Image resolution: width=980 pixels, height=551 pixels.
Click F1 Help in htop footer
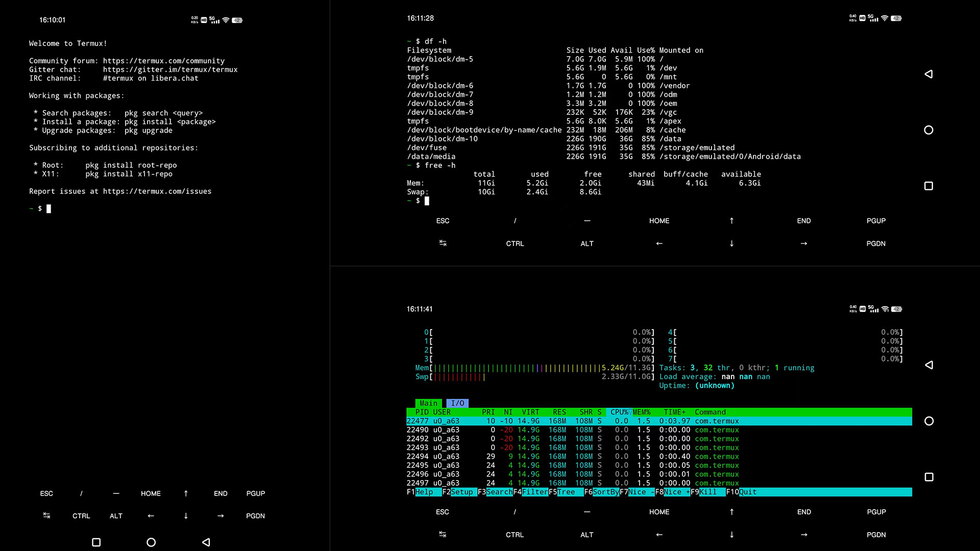pyautogui.click(x=424, y=492)
